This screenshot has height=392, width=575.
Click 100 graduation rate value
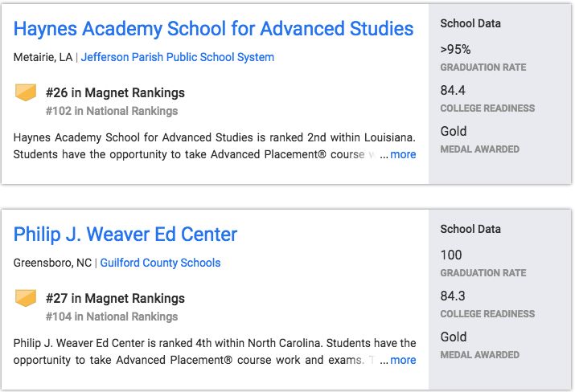[451, 255]
